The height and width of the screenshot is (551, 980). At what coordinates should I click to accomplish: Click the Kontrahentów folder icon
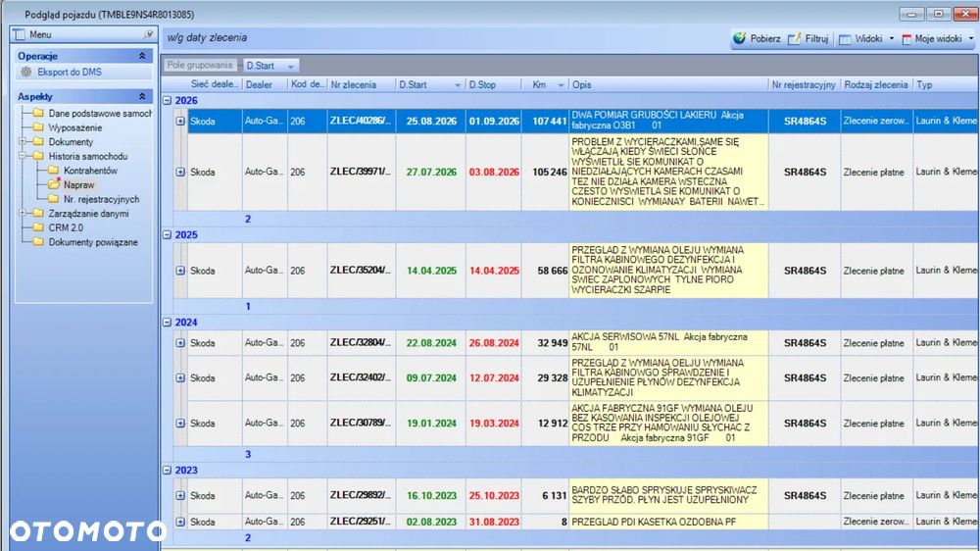(53, 171)
